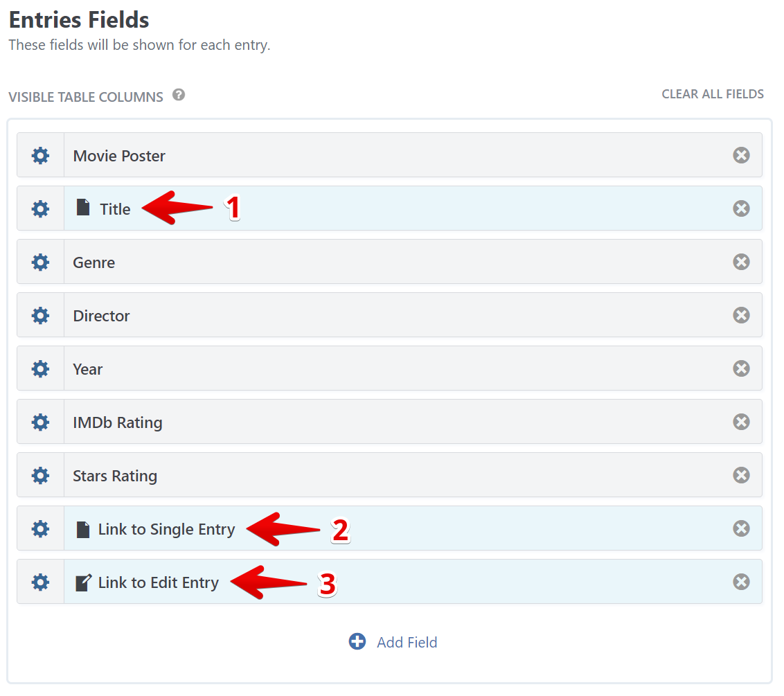784x696 pixels.
Task: Open settings gear for Movie Poster field
Action: [x=41, y=155]
